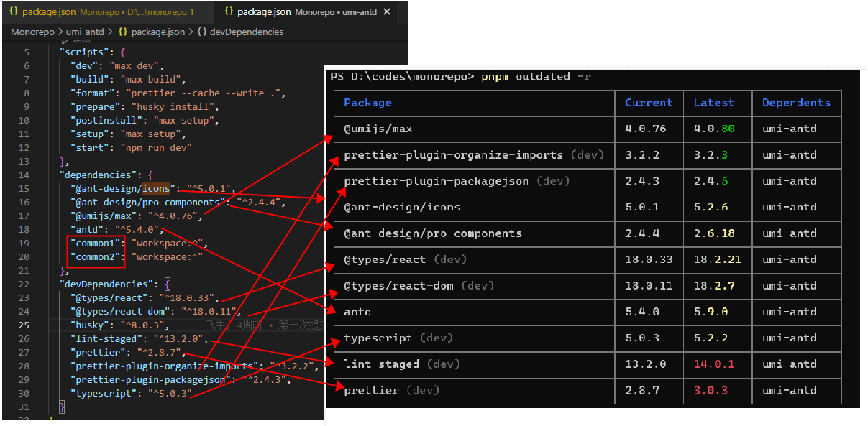Click @ant-design/pro-components in the terminal table
Viewport: 868px width, 426px height.
click(433, 233)
